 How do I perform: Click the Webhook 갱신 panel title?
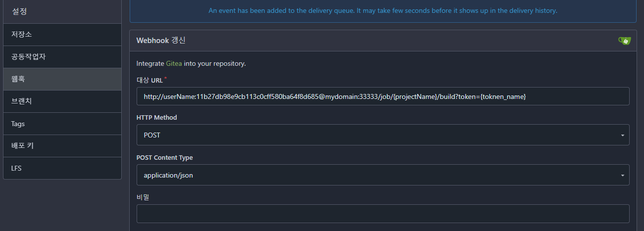[x=161, y=41]
